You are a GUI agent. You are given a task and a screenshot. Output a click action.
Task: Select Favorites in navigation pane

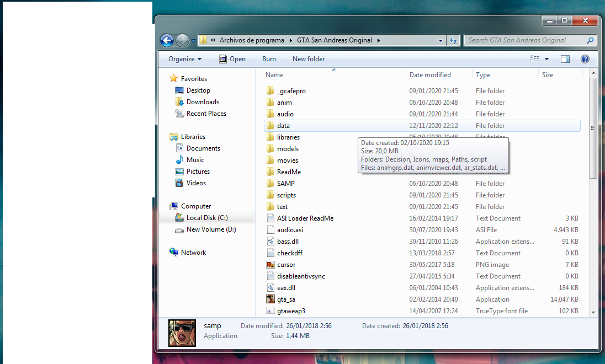(194, 79)
